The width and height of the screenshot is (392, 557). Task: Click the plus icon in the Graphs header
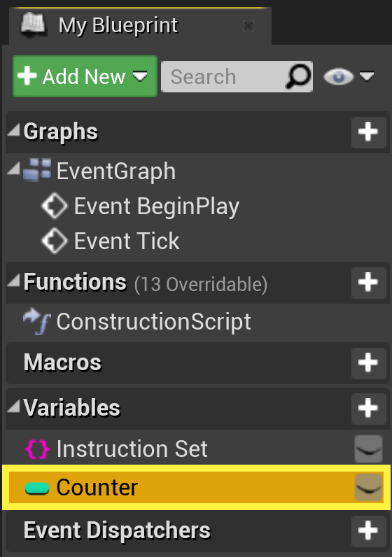pyautogui.click(x=368, y=132)
